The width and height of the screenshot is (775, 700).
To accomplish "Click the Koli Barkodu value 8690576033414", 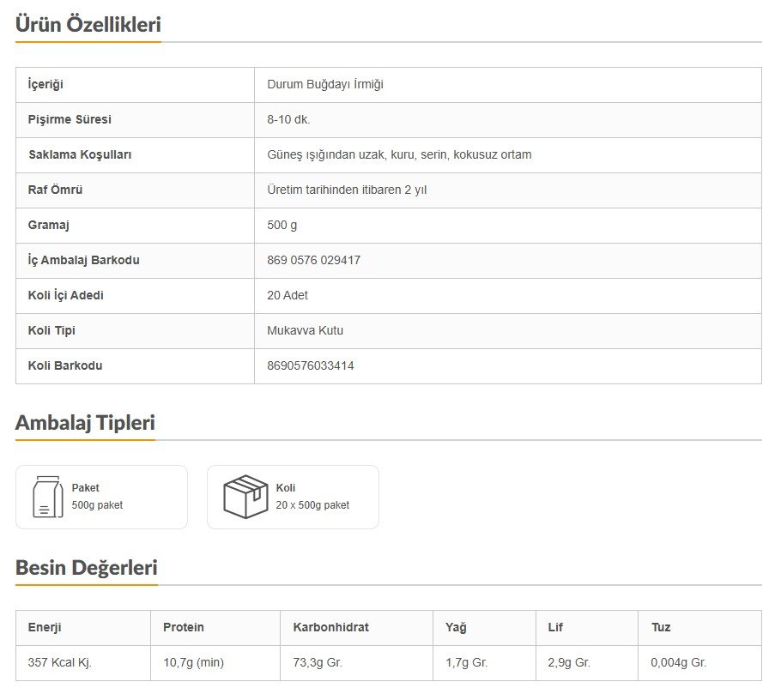I will (x=311, y=365).
